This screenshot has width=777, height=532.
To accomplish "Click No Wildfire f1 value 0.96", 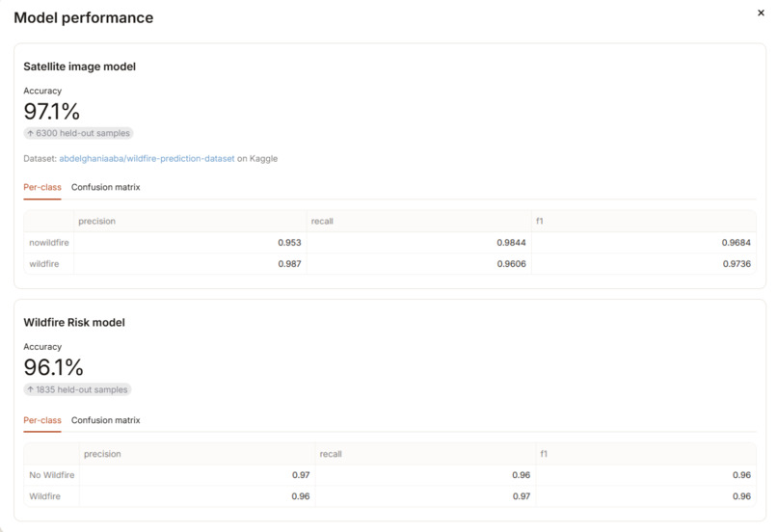I will (742, 475).
